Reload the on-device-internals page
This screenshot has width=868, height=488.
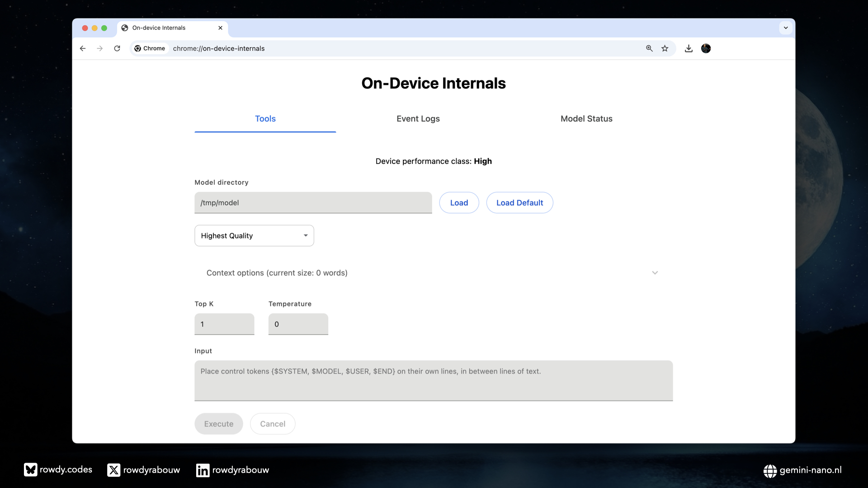coord(117,48)
